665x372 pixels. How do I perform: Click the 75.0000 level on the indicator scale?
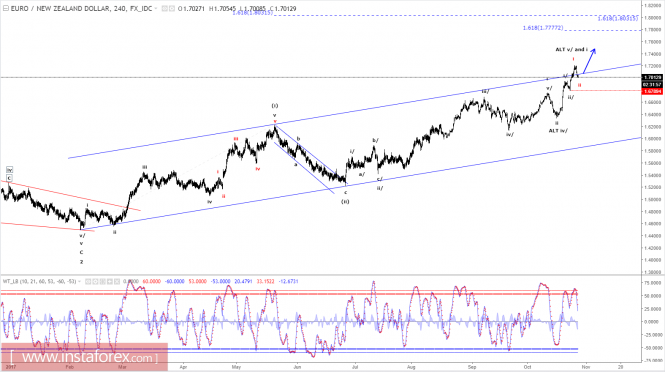click(653, 282)
